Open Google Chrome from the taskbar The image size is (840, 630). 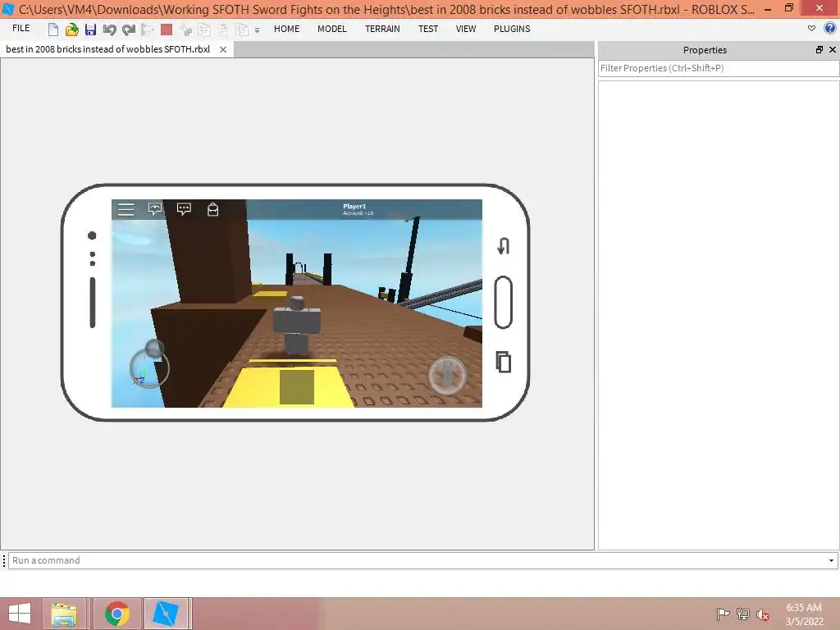coord(116,614)
